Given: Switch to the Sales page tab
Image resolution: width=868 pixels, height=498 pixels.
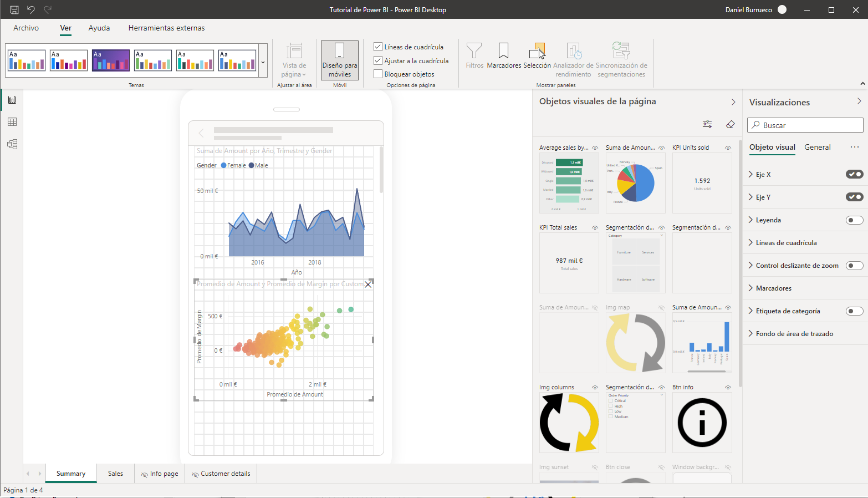Looking at the screenshot, I should coord(115,474).
